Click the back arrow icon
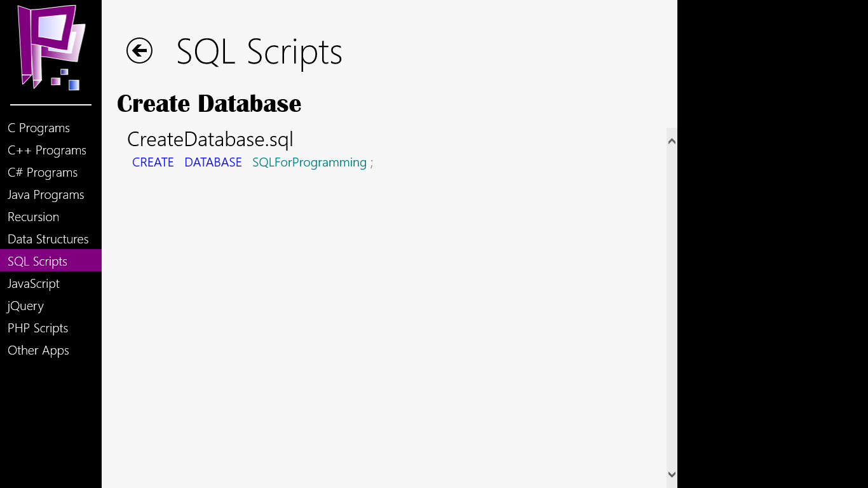 click(139, 51)
